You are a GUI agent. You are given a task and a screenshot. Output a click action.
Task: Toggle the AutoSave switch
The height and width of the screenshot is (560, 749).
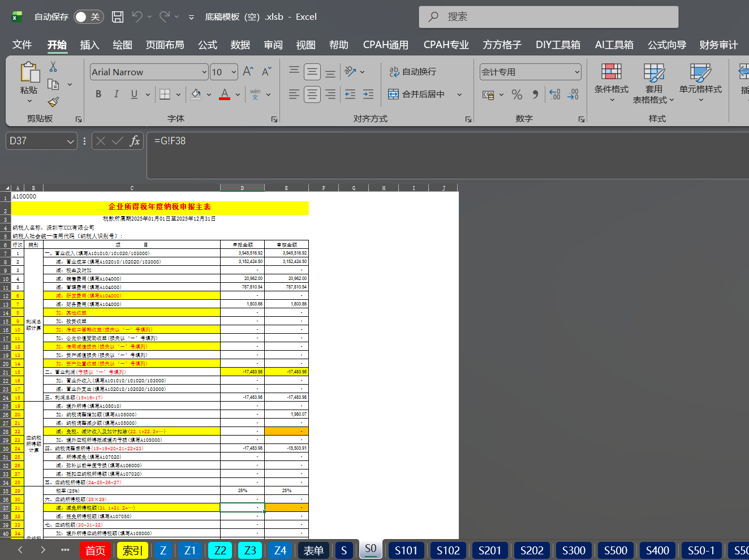(88, 17)
